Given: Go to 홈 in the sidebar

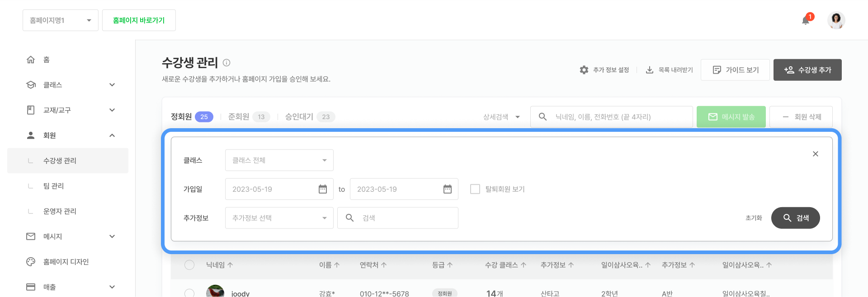Looking at the screenshot, I should coord(46,60).
